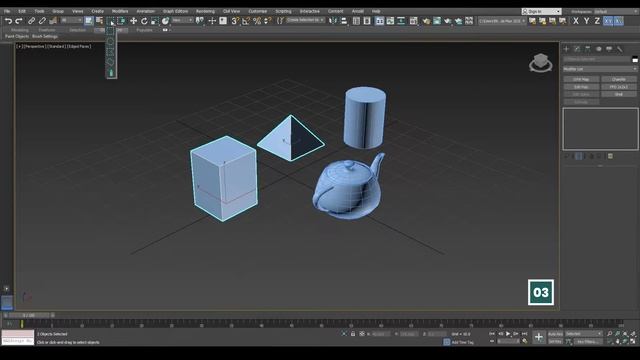Viewport: 640px width, 360px height.
Task: Open the Workspaces Default dropdown
Action: click(x=615, y=11)
